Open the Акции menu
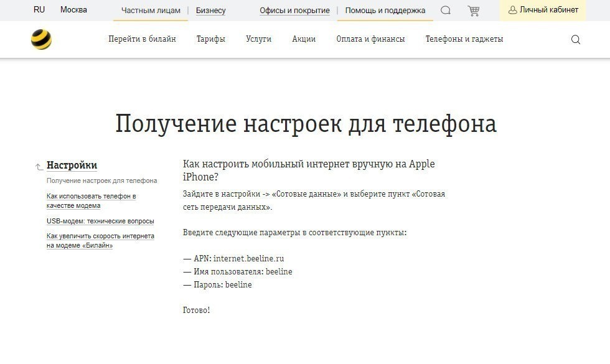Viewport: 610px width, 364px height. point(303,39)
